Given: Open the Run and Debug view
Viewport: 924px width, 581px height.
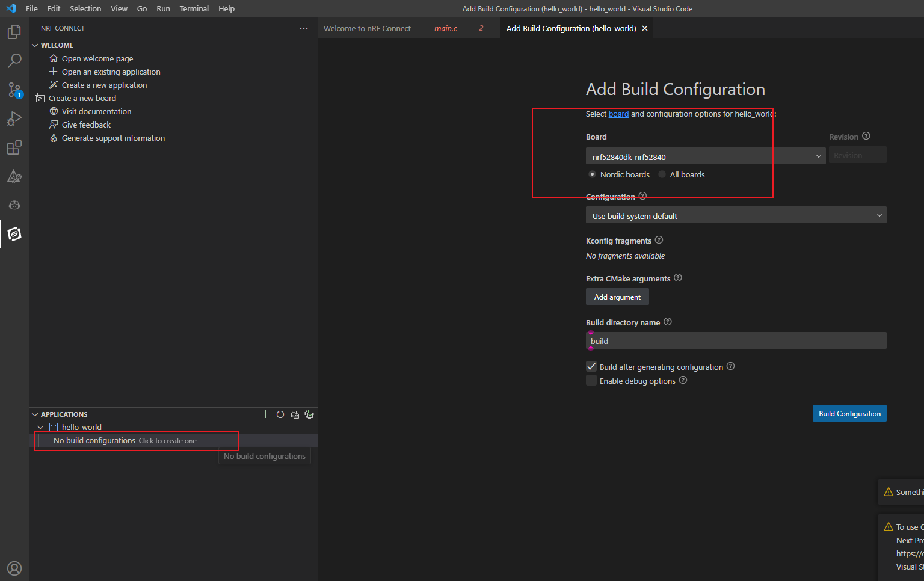Looking at the screenshot, I should tap(14, 118).
